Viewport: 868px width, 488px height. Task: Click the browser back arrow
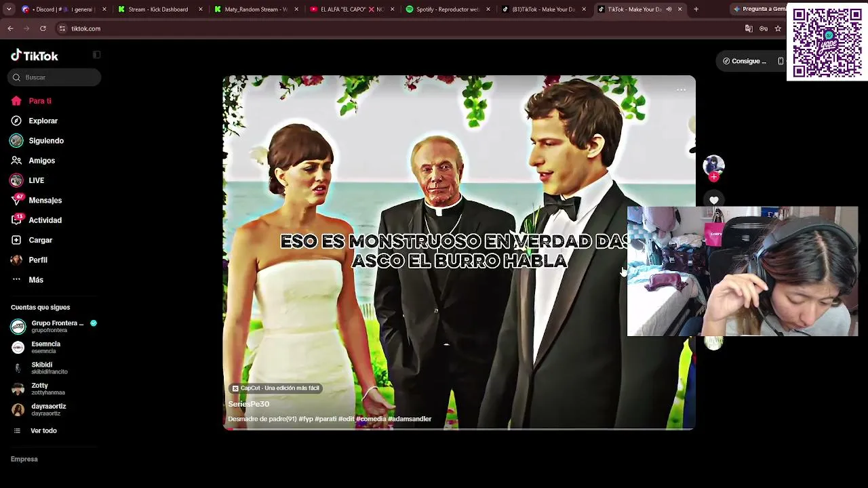coord(10,28)
